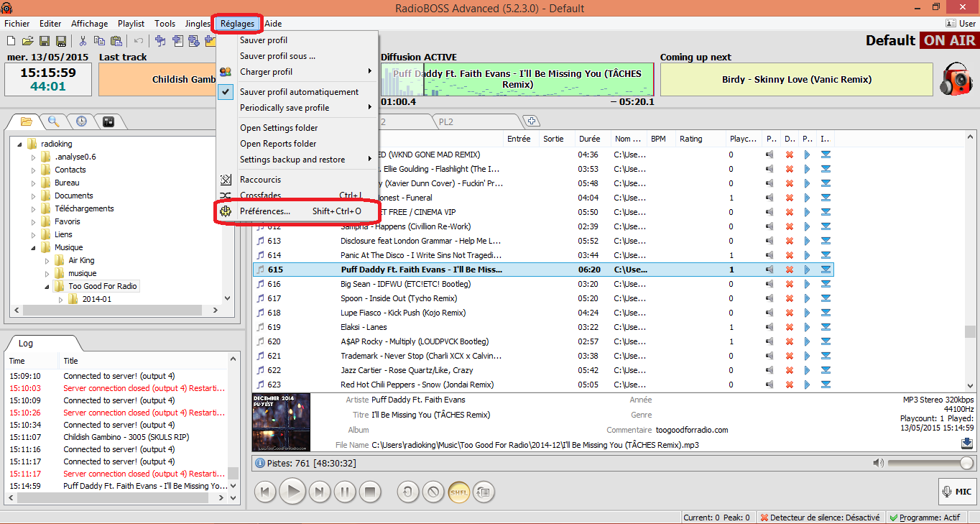This screenshot has height=524, width=980.
Task: Click the open folder toolbar icon
Action: [x=27, y=41]
